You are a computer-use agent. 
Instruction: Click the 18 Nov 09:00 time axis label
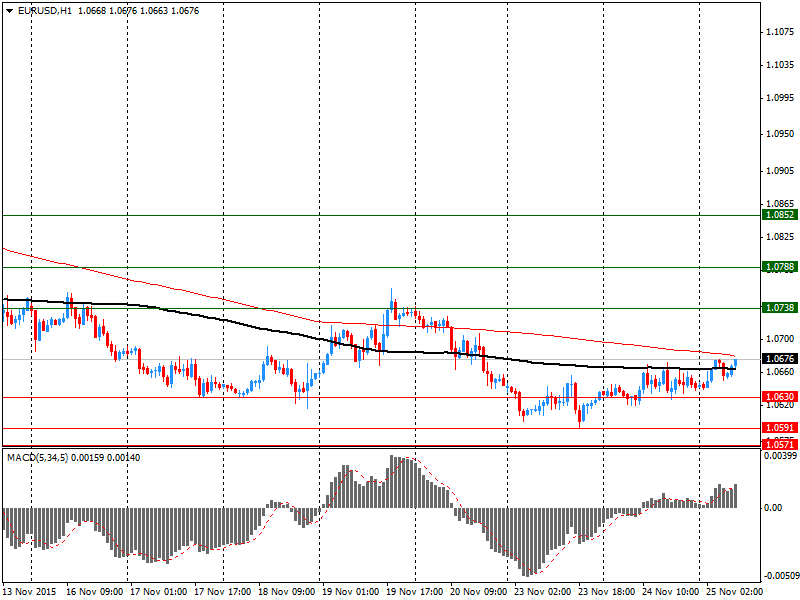[287, 592]
